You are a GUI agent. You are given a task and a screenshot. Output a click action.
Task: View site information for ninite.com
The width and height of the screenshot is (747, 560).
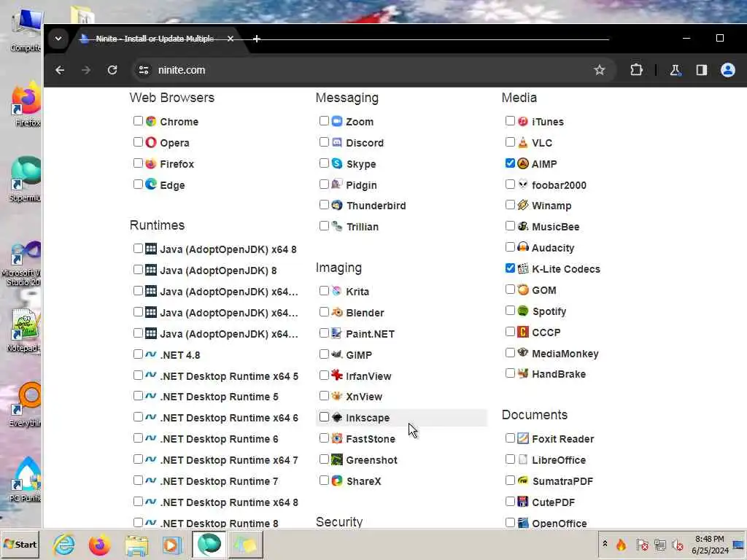coord(144,70)
